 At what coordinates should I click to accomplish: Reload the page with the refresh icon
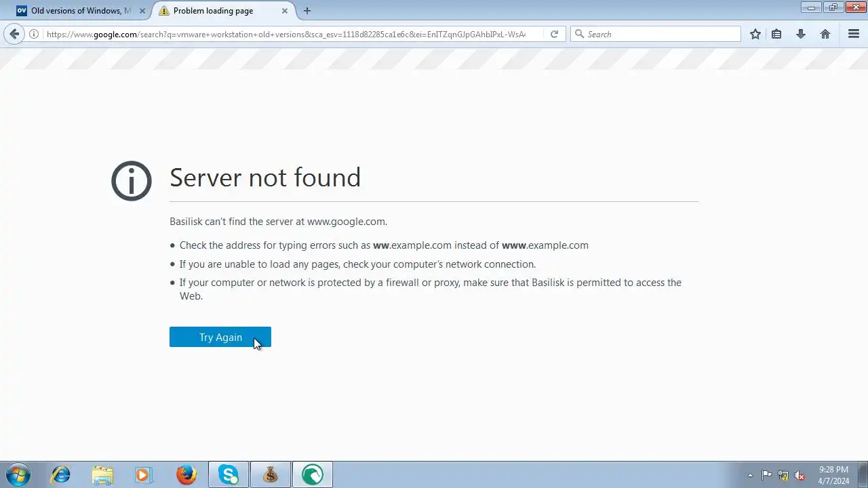tap(554, 34)
